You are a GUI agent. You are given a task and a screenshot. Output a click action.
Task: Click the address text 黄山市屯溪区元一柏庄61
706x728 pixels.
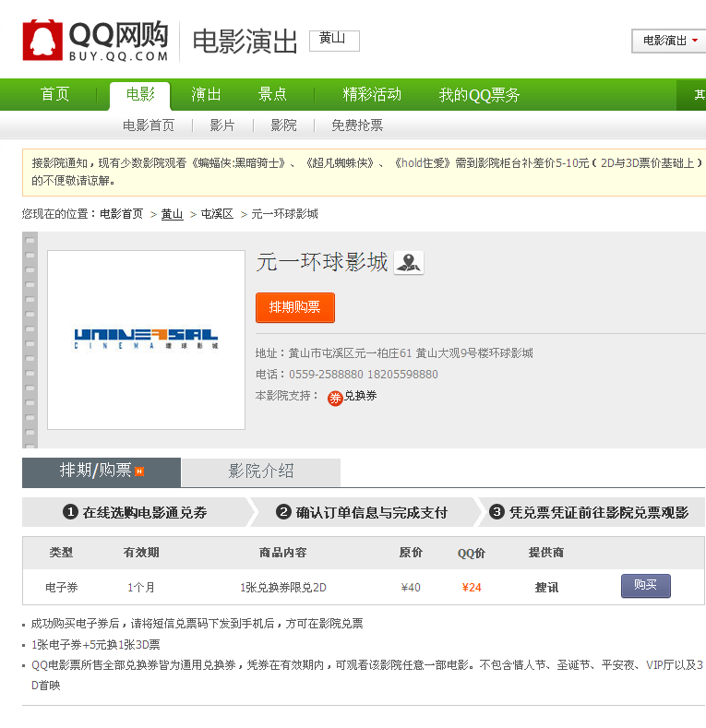pyautogui.click(x=350, y=353)
